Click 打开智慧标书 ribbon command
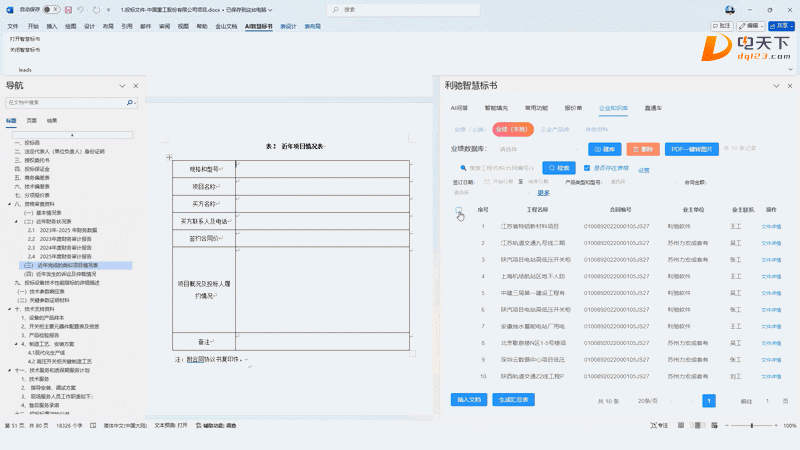The height and width of the screenshot is (450, 800). pyautogui.click(x=24, y=39)
